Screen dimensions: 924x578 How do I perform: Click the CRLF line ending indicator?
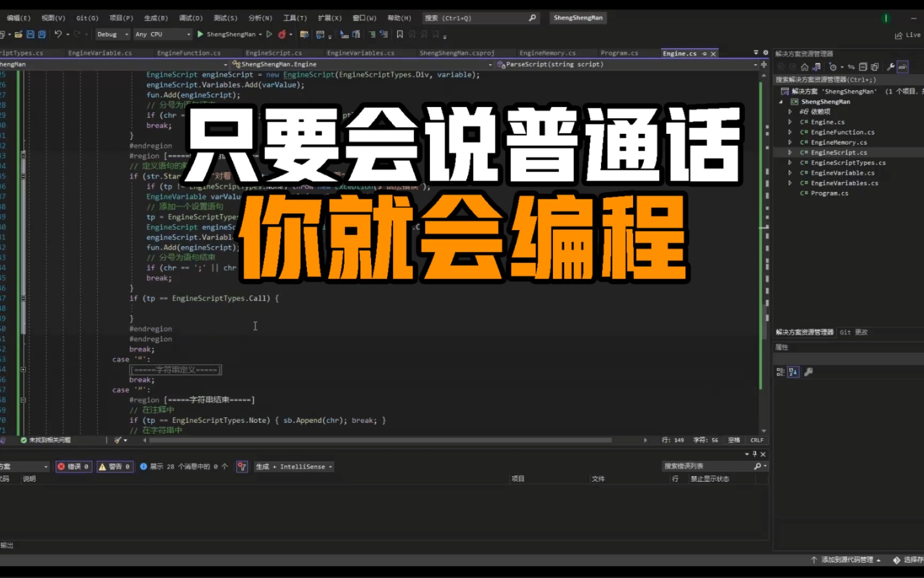coord(757,440)
